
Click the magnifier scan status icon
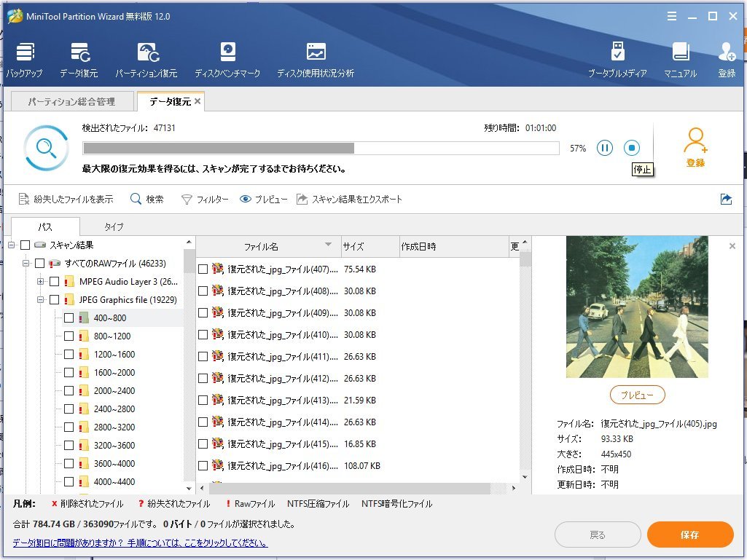click(x=46, y=148)
